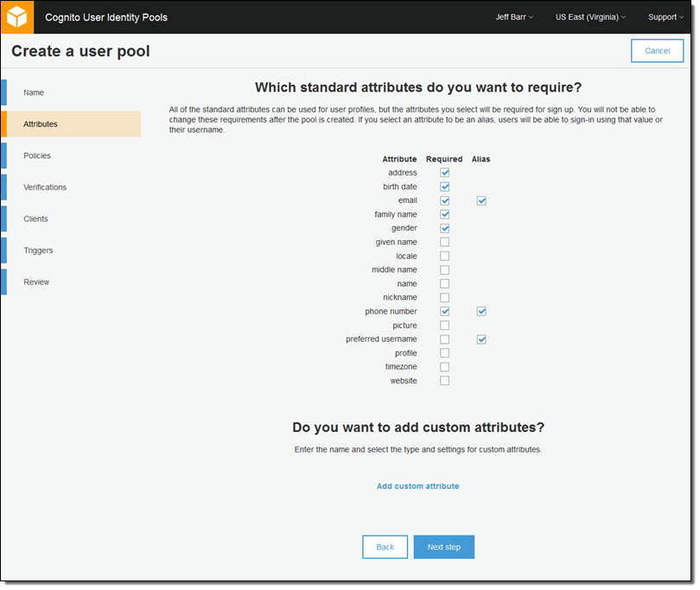Check the website Required checkbox
Screen dimensions: 700x590
pyautogui.click(x=445, y=381)
